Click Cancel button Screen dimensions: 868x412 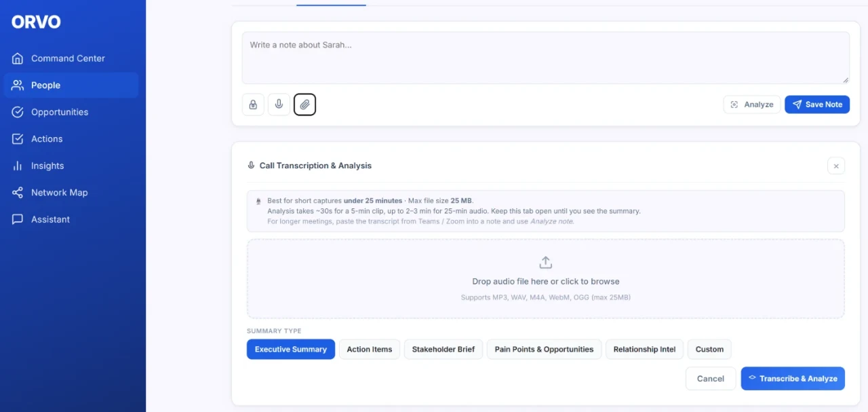(x=711, y=379)
